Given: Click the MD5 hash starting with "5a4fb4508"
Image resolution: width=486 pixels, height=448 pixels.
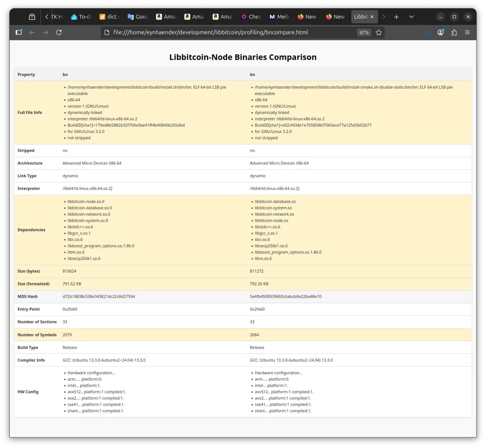Looking at the screenshot, I should pyautogui.click(x=286, y=297).
